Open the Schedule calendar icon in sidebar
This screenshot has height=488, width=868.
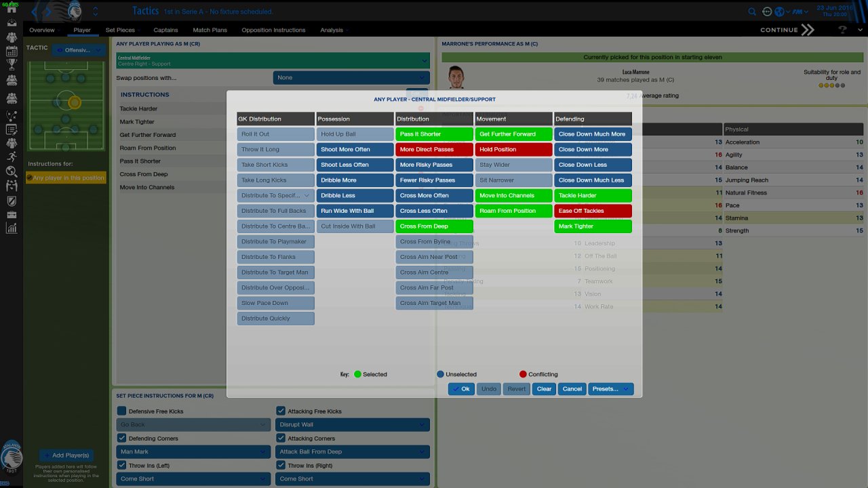12,51
